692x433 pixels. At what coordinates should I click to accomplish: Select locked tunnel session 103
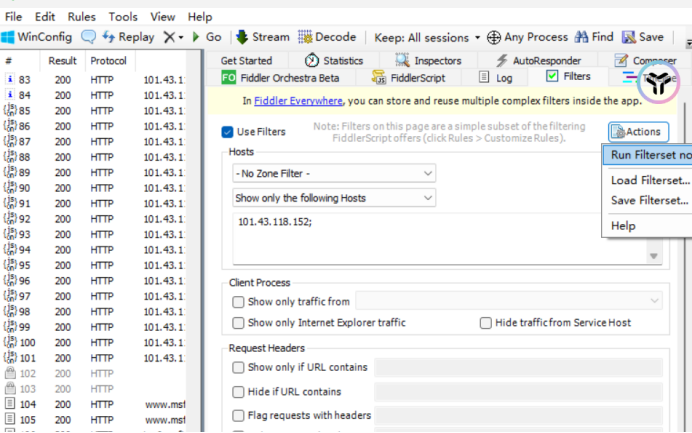coord(95,389)
